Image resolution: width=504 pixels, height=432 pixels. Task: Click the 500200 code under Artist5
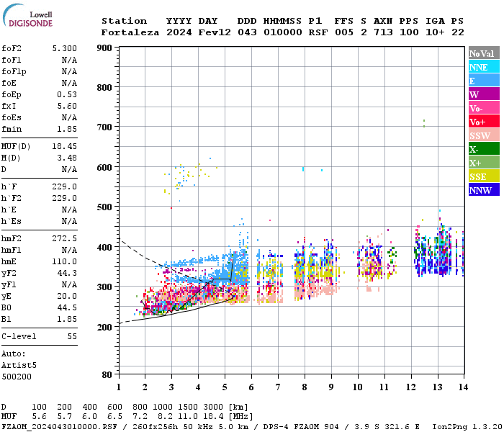tap(17, 377)
